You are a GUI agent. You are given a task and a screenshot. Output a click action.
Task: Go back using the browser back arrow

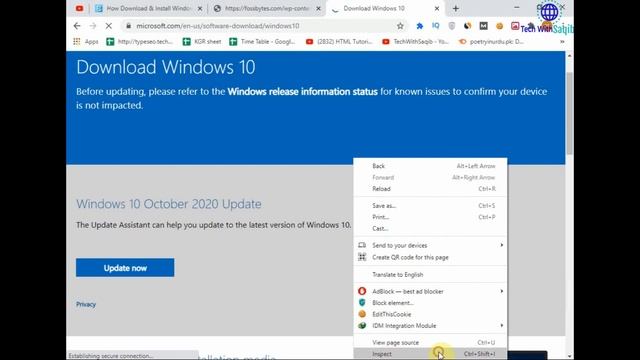click(x=77, y=26)
